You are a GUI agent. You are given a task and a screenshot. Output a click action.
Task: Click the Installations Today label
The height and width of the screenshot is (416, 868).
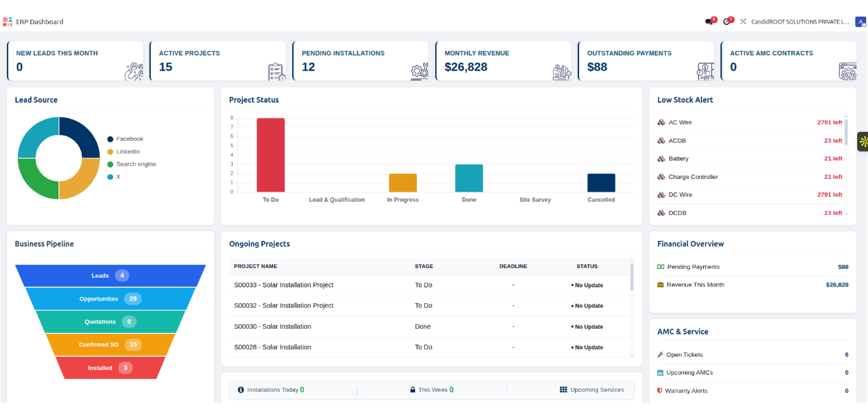(272, 390)
